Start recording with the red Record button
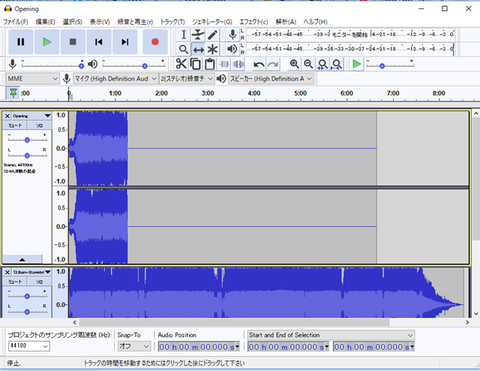Viewport: 480px width, 371px height. (155, 42)
